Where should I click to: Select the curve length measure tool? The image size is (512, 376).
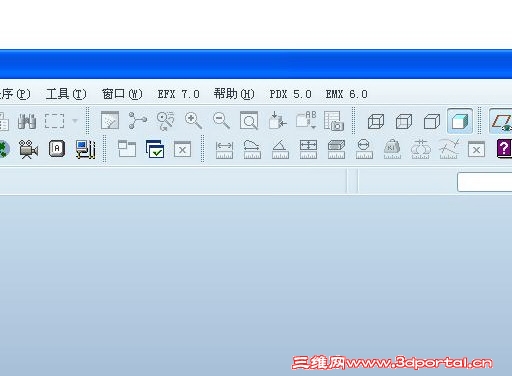[252, 149]
